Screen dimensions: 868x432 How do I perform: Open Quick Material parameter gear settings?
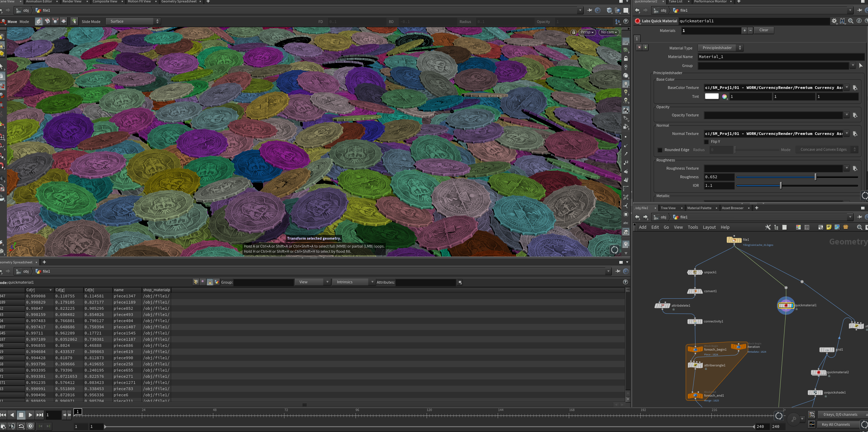coord(834,21)
